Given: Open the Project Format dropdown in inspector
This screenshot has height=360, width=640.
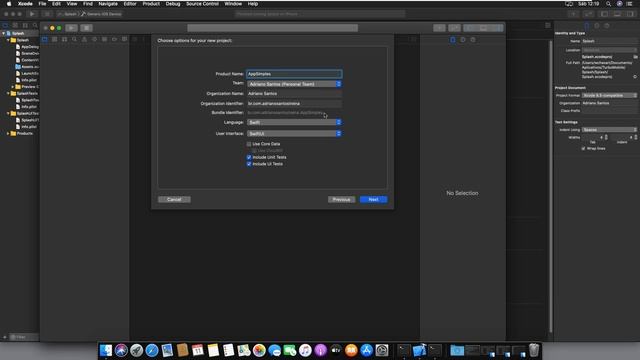Looking at the screenshot, I should click(609, 95).
